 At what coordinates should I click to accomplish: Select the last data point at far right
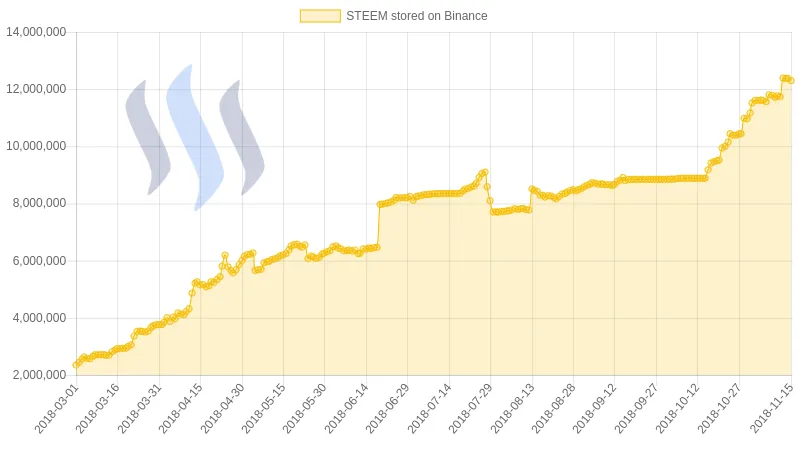(790, 80)
